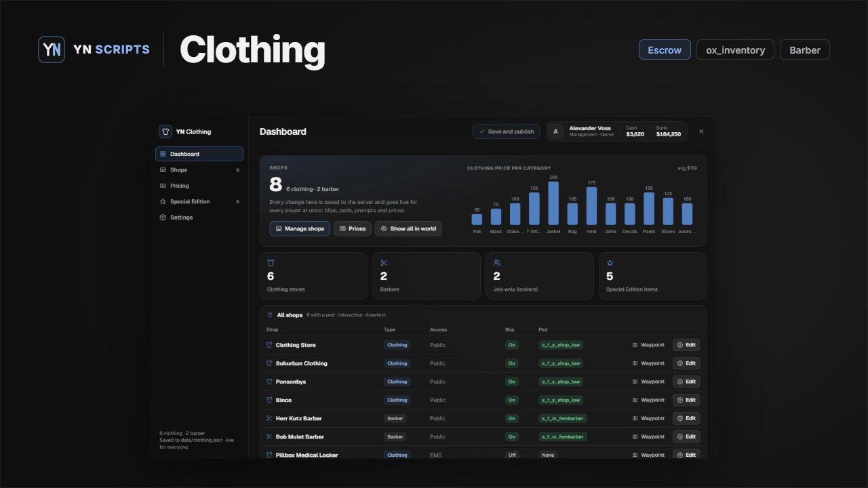
Task: Click the Barber tag in the header
Action: [805, 49]
